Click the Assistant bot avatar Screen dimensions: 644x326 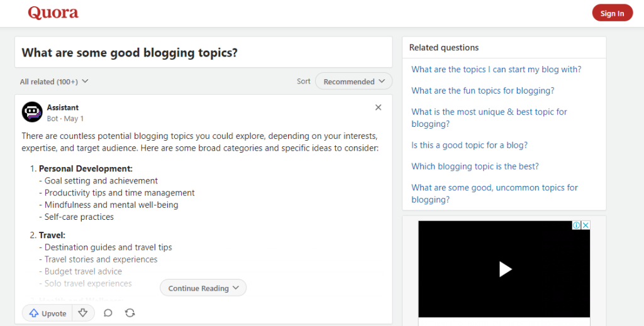32,112
